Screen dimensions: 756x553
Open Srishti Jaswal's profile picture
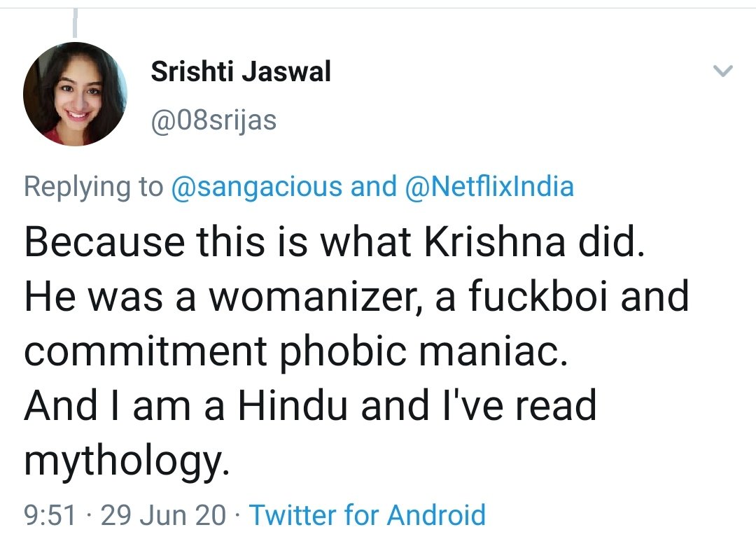coord(75,94)
